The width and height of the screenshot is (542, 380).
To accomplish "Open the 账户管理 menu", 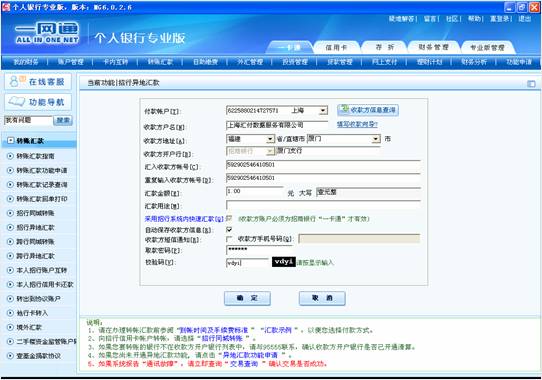I will [x=71, y=62].
